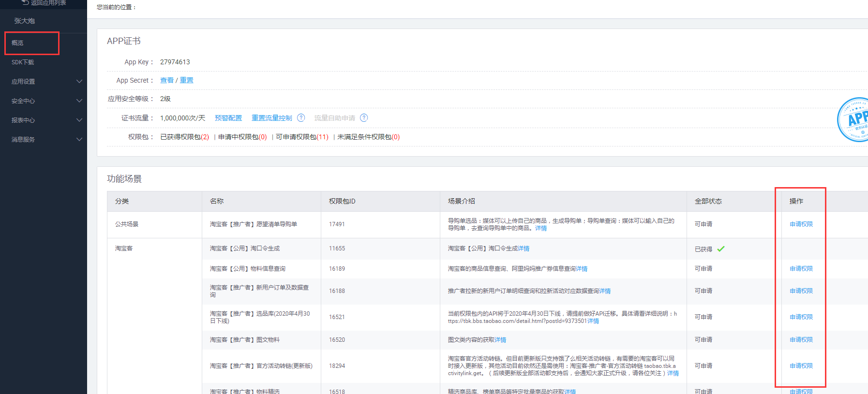Open 详情 link after 请各位关注 text
The image size is (868, 394).
point(673,373)
